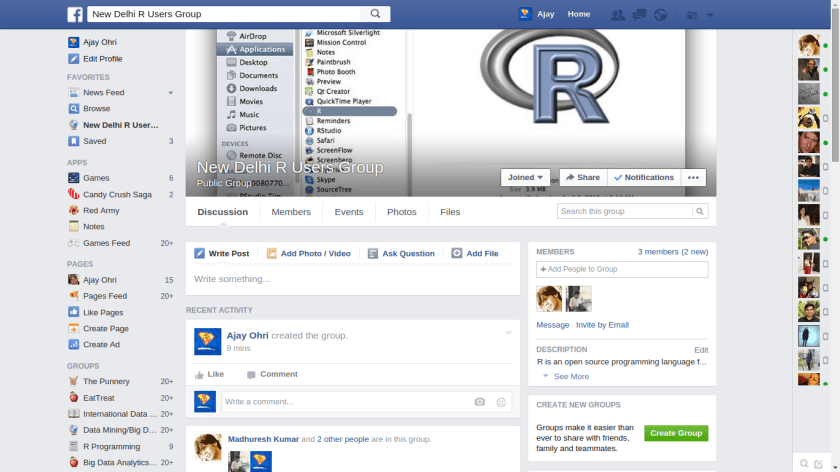Open the notifications globe icon

pos(661,14)
